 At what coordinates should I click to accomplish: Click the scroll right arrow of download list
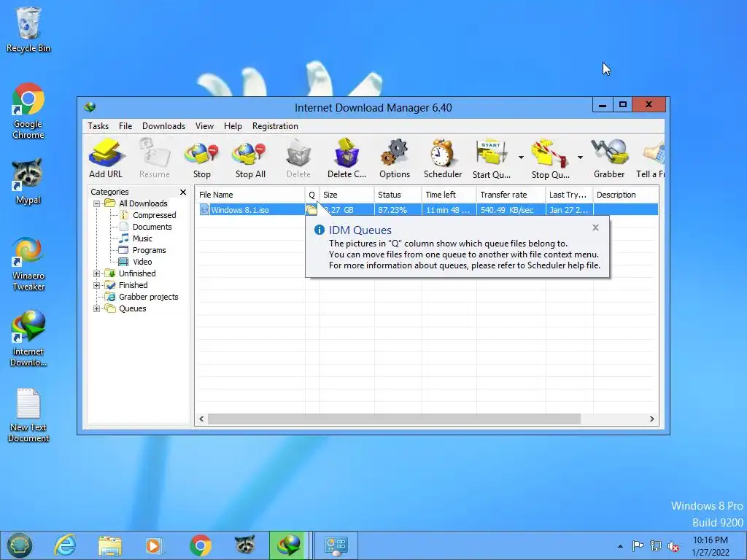pos(651,419)
